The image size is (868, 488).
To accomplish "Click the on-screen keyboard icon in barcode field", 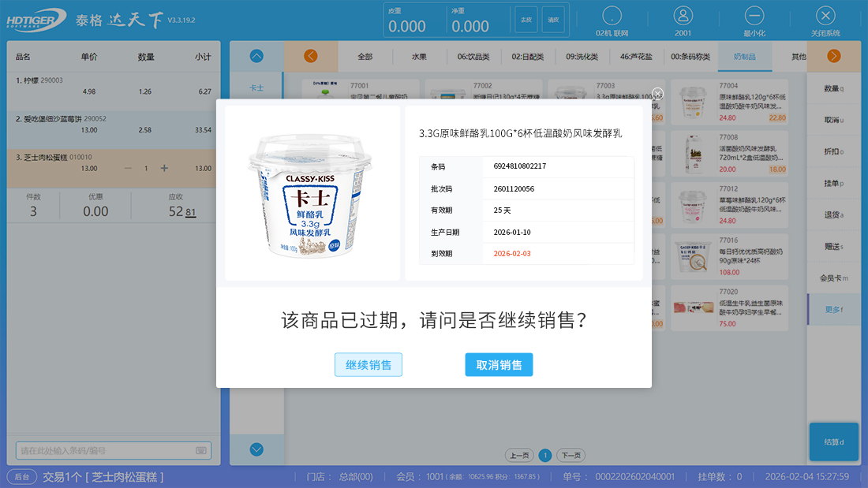I will pos(200,451).
